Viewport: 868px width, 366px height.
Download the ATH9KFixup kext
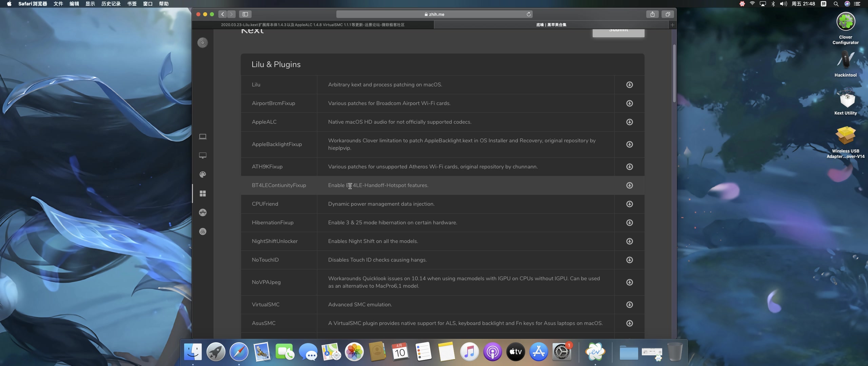[629, 167]
